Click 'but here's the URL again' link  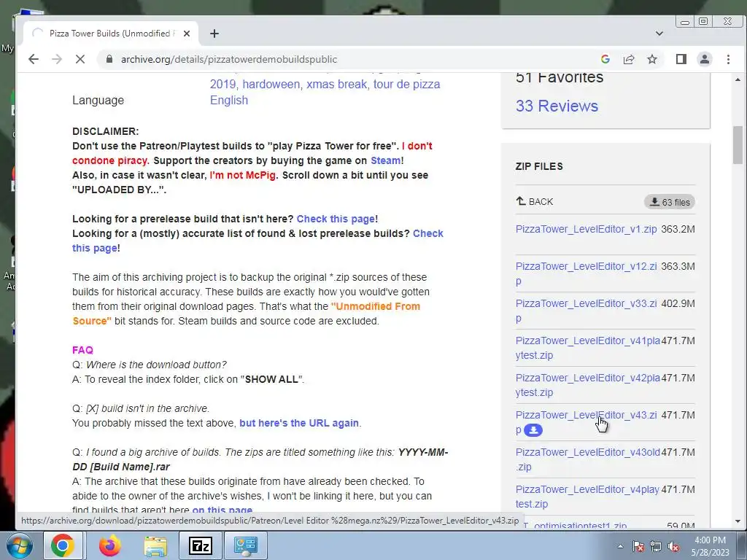298,423
